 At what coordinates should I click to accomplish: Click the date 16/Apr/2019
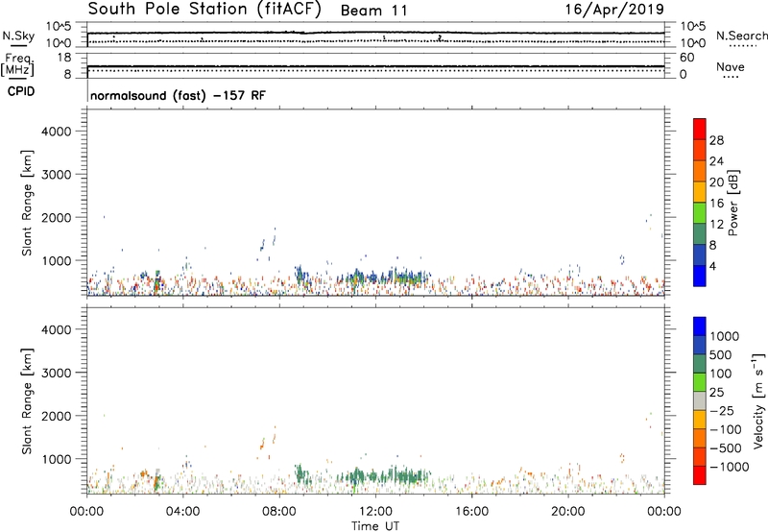[x=614, y=10]
